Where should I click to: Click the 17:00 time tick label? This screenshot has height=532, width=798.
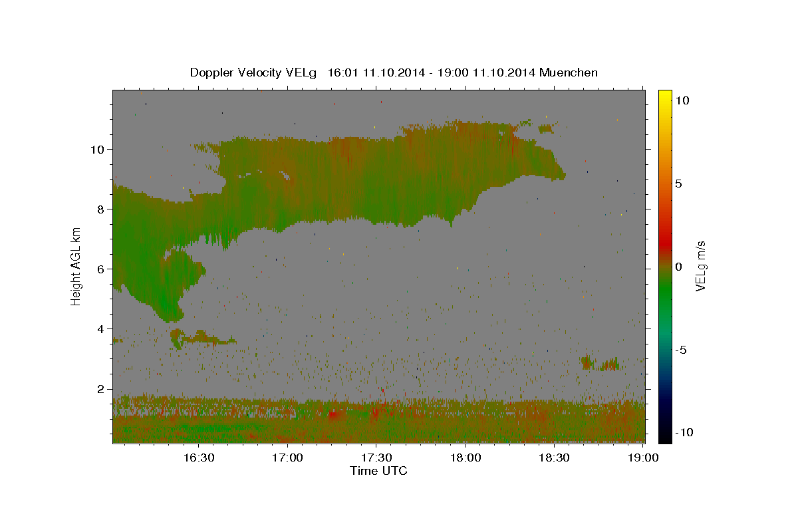(288, 458)
